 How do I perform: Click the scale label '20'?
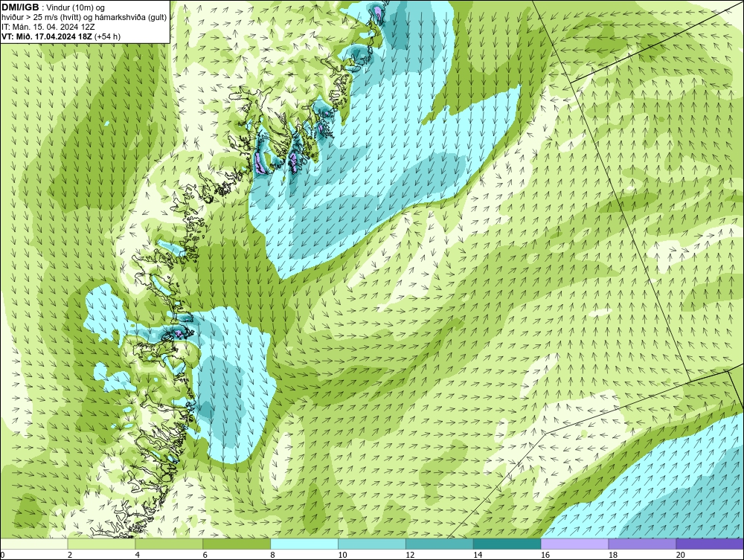[681, 555]
